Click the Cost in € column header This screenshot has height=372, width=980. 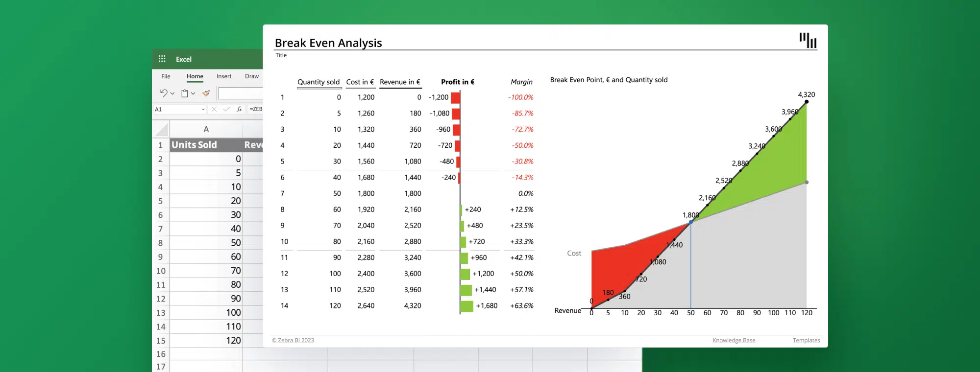[360, 82]
